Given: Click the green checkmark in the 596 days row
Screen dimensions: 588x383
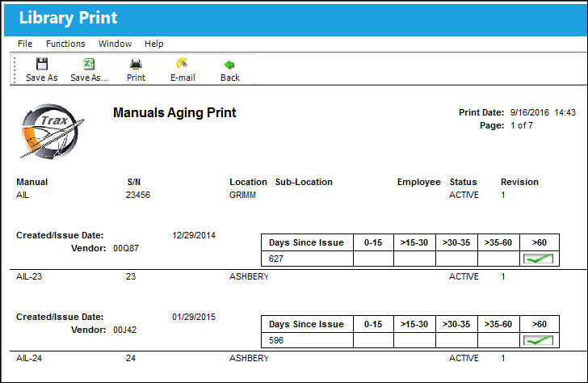Looking at the screenshot, I should point(538,340).
